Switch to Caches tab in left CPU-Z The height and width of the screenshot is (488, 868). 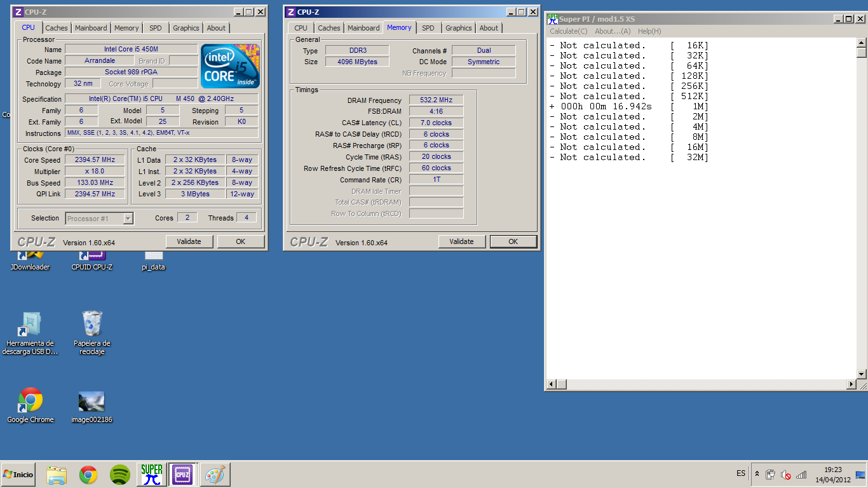tap(57, 28)
